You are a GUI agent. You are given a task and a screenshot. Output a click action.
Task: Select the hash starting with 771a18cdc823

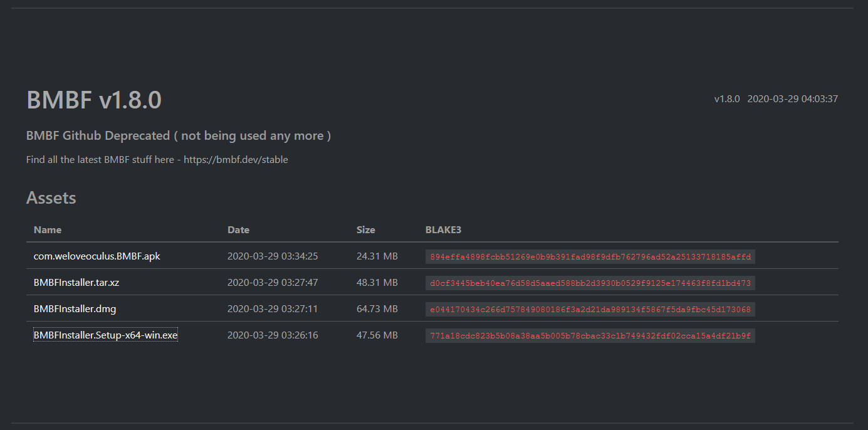(590, 335)
